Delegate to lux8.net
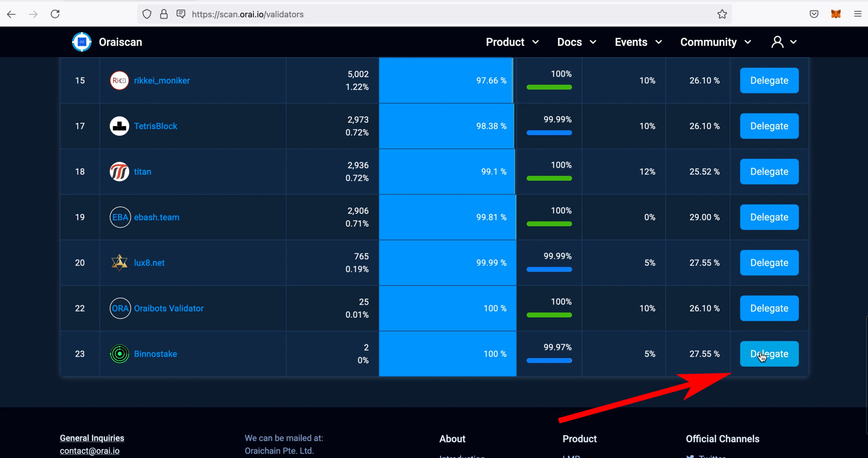868x458 pixels. 769,263
